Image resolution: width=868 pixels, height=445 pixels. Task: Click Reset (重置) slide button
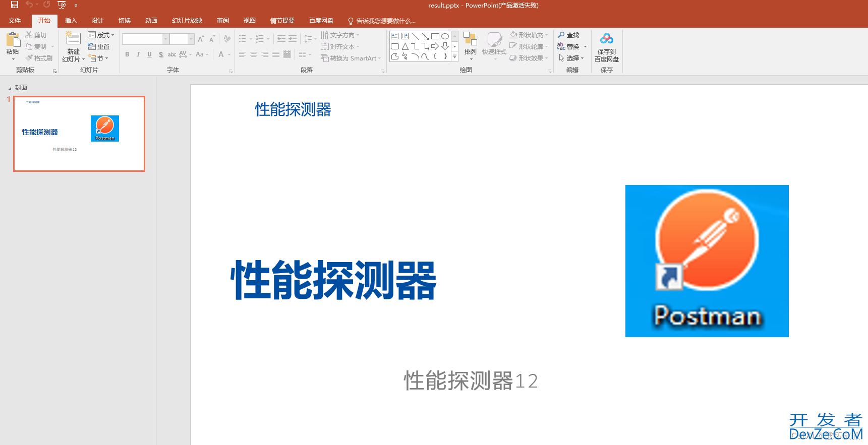99,46
